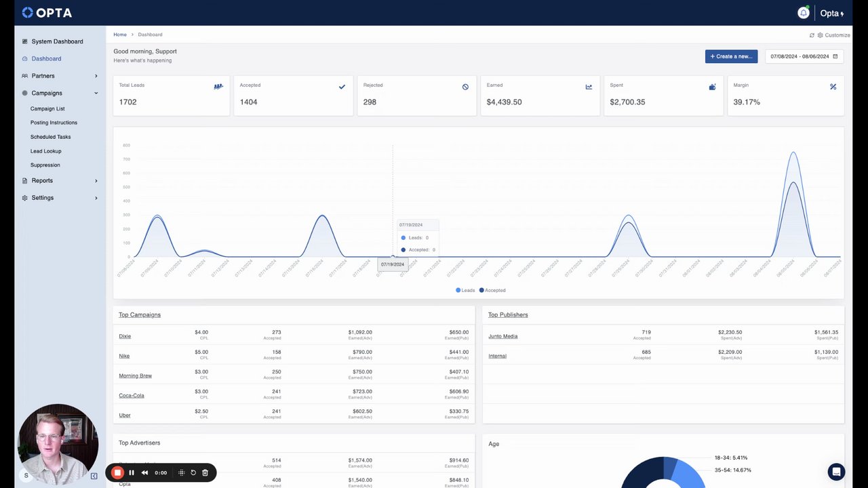The height and width of the screenshot is (488, 868).
Task: Open the Top Publishers heading link
Action: (x=508, y=314)
